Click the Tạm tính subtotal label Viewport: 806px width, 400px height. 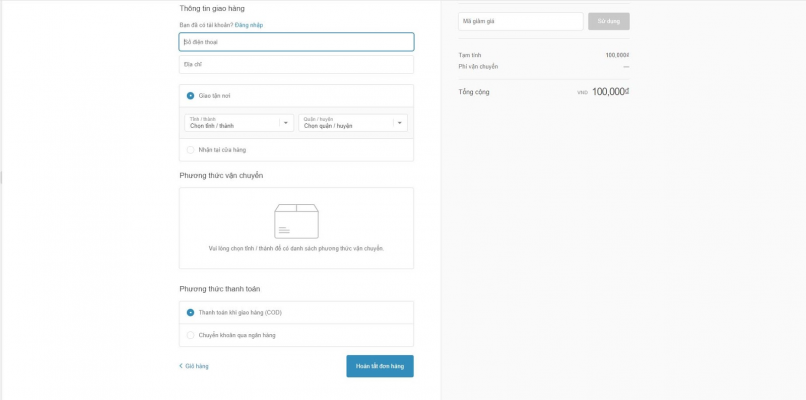click(x=470, y=55)
